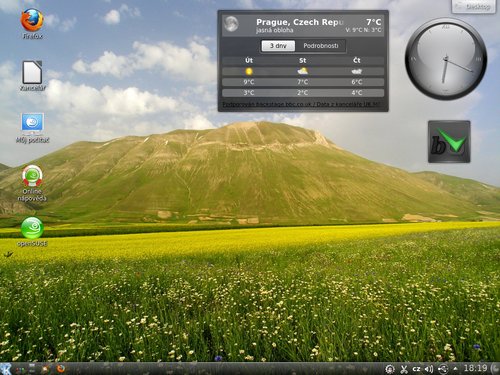Open the volume speaker tray icon
The height and width of the screenshot is (375, 500).
point(429,369)
